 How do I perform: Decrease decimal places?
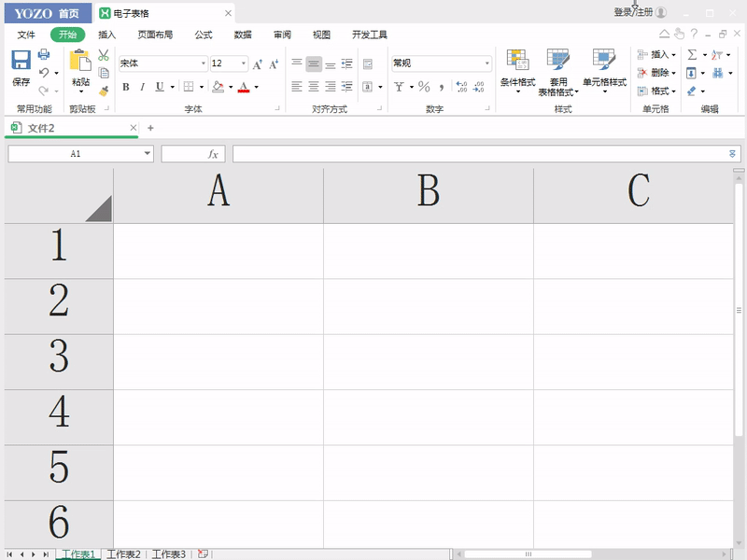(x=478, y=87)
